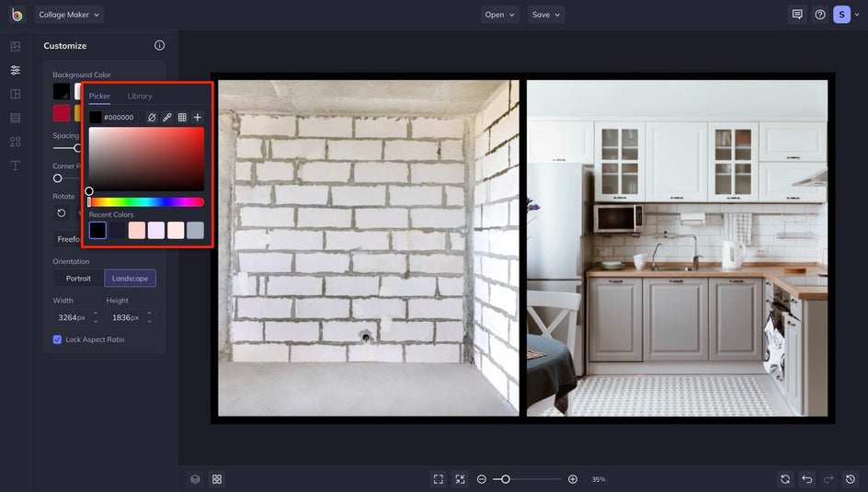Viewport: 868px width, 492px height.
Task: Select the gray-blue recent color swatch
Action: [195, 230]
